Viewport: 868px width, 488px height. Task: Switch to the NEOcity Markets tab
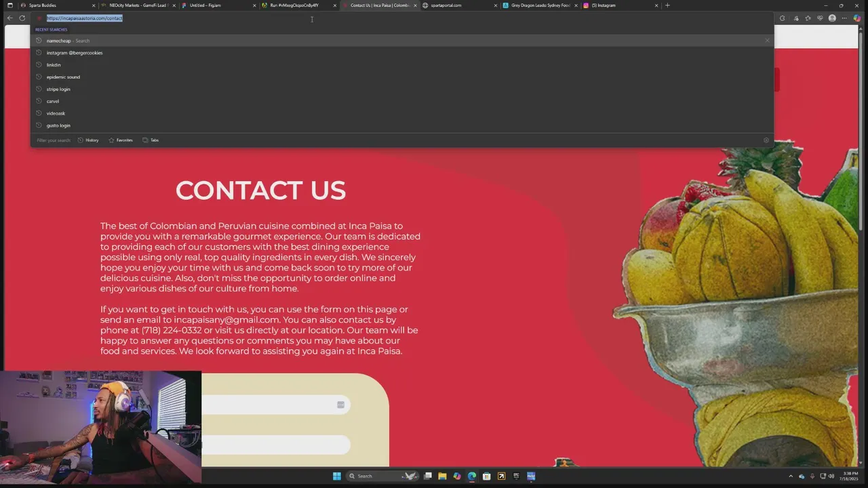138,5
